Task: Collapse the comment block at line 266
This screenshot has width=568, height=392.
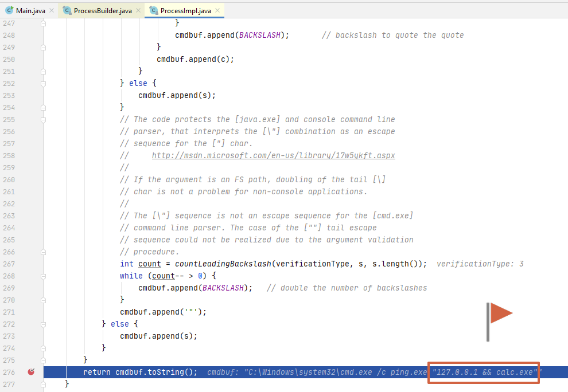Action: [x=42, y=252]
